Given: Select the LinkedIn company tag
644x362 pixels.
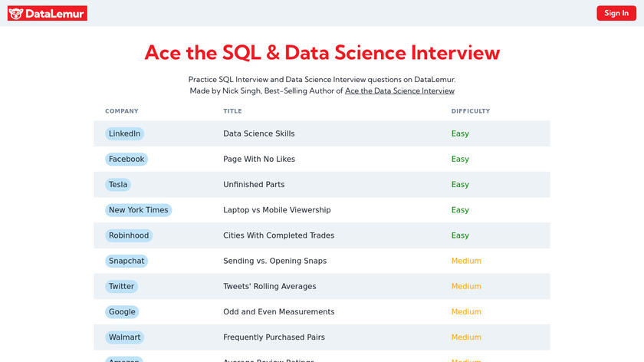Looking at the screenshot, I should [x=124, y=133].
